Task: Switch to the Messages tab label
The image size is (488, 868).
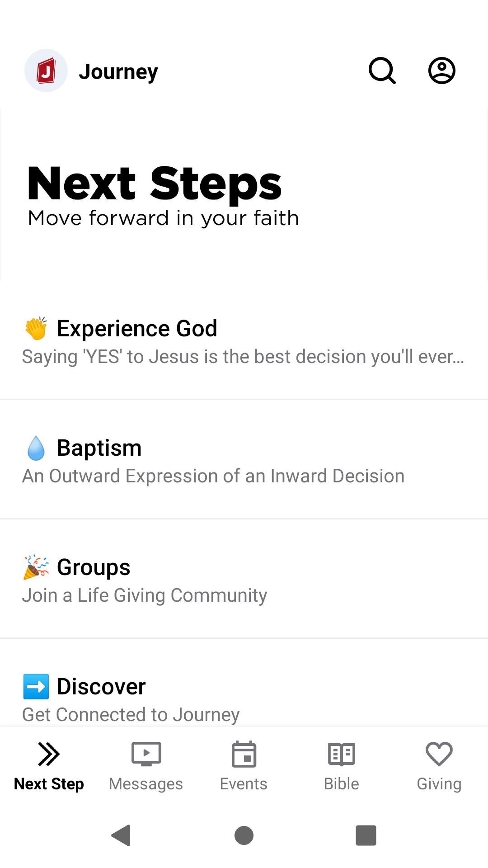Action: click(x=146, y=783)
